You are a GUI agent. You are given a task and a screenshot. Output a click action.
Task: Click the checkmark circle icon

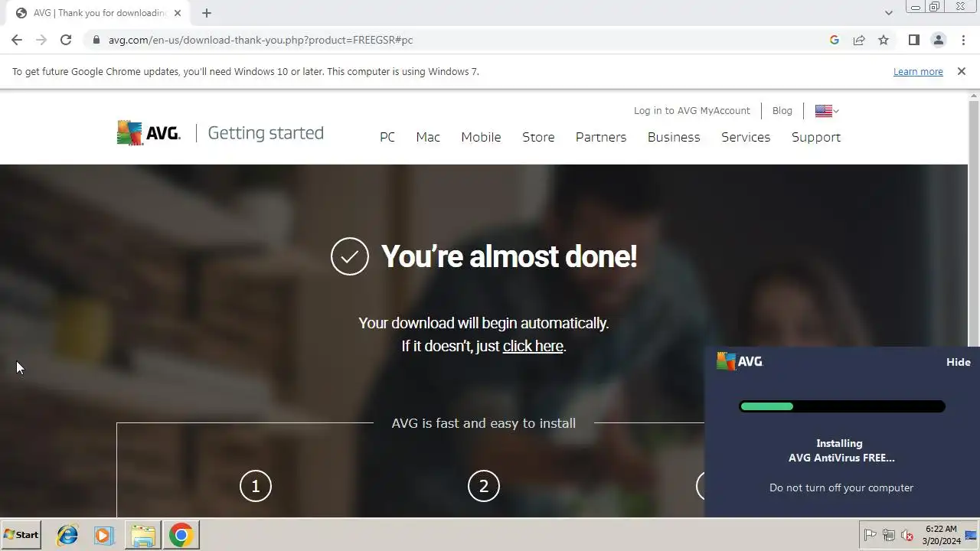(350, 256)
